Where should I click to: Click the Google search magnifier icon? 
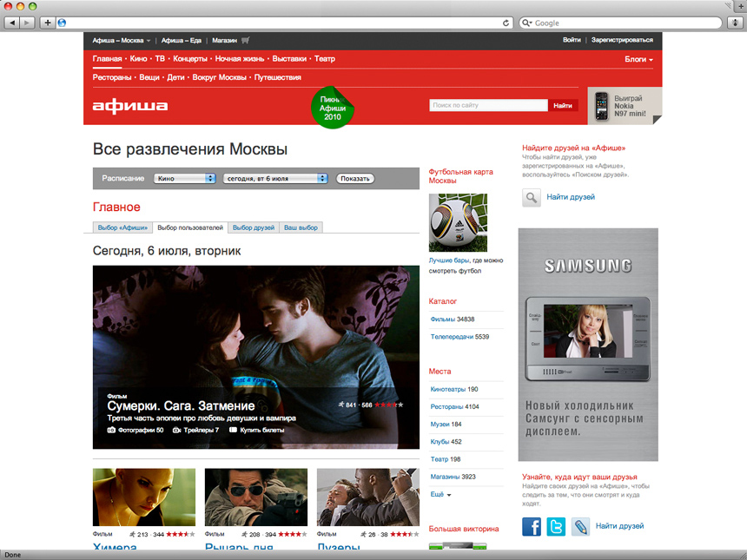pyautogui.click(x=526, y=23)
